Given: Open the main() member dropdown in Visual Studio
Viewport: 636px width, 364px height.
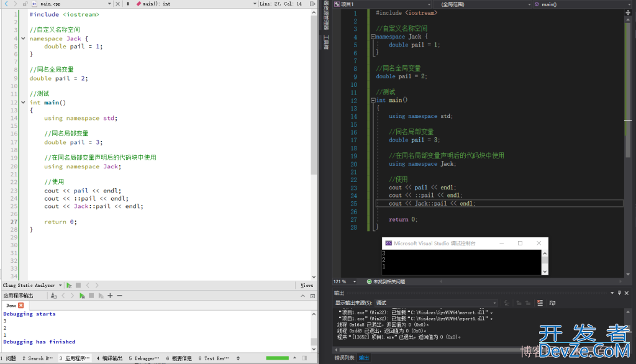Looking at the screenshot, I should point(583,4).
